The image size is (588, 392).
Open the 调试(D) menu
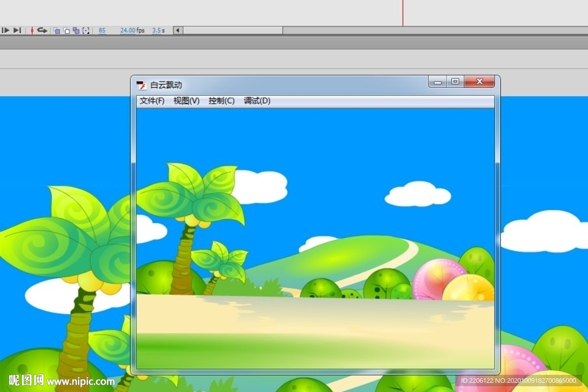tap(257, 101)
